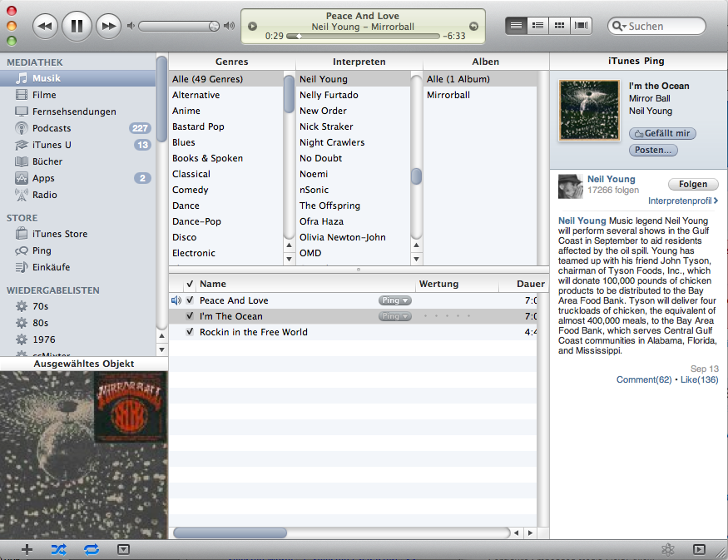Image resolution: width=728 pixels, height=560 pixels.
Task: Open the Interpretenprofil link
Action: tap(683, 201)
